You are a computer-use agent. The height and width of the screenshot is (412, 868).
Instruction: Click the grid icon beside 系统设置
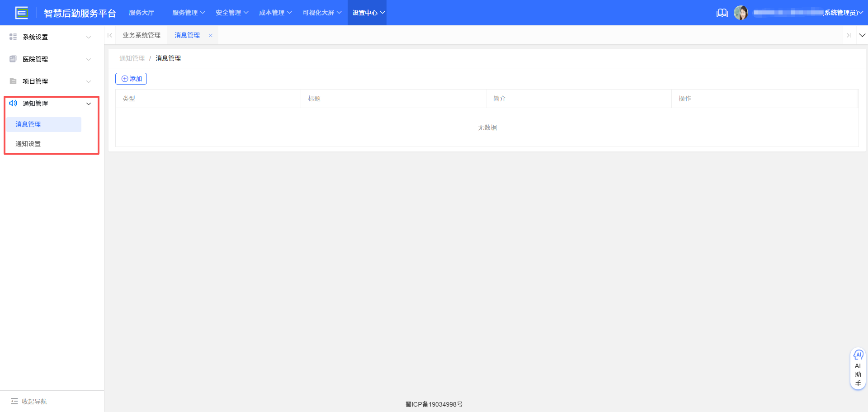(x=13, y=37)
